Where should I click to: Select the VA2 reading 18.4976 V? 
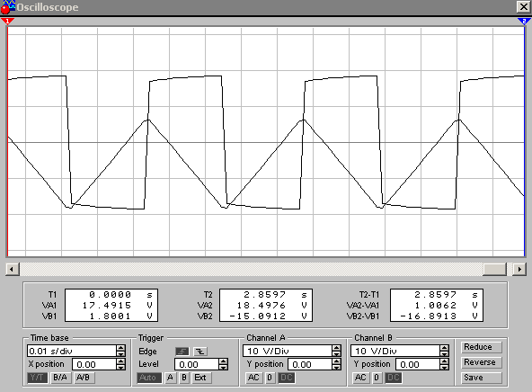[x=272, y=306]
